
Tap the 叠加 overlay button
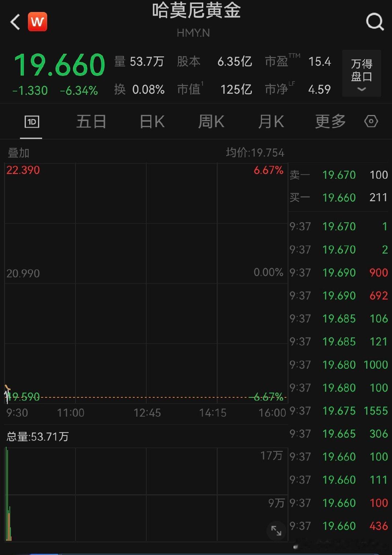[19, 153]
